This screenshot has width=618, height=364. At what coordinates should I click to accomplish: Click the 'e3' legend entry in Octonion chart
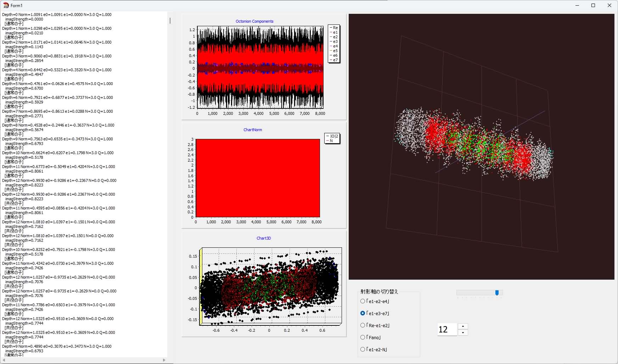pos(334,41)
